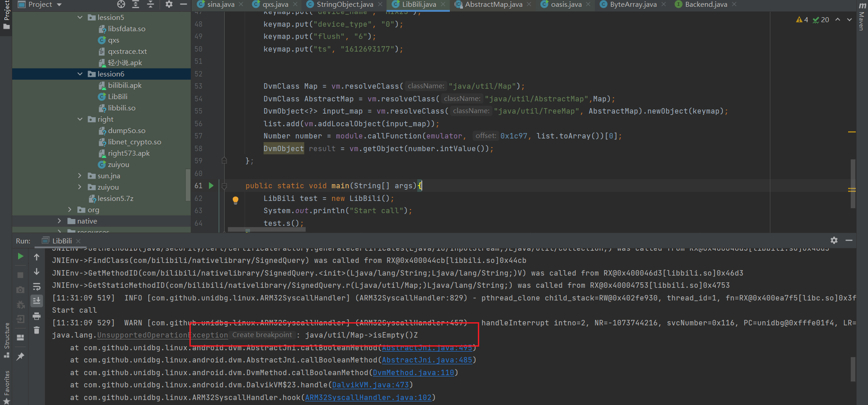868x405 pixels.
Task: Open AbstractJni.java:495 link
Action: click(x=427, y=348)
